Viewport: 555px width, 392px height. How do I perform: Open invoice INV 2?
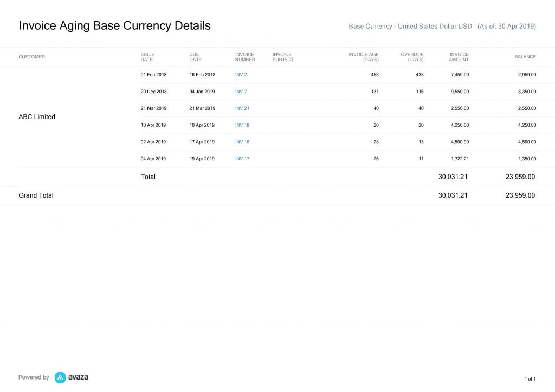[241, 75]
